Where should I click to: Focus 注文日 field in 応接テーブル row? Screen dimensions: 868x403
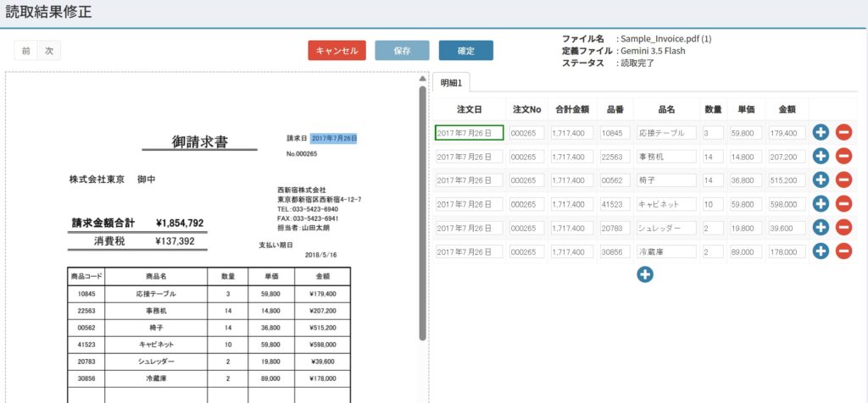[x=470, y=133]
